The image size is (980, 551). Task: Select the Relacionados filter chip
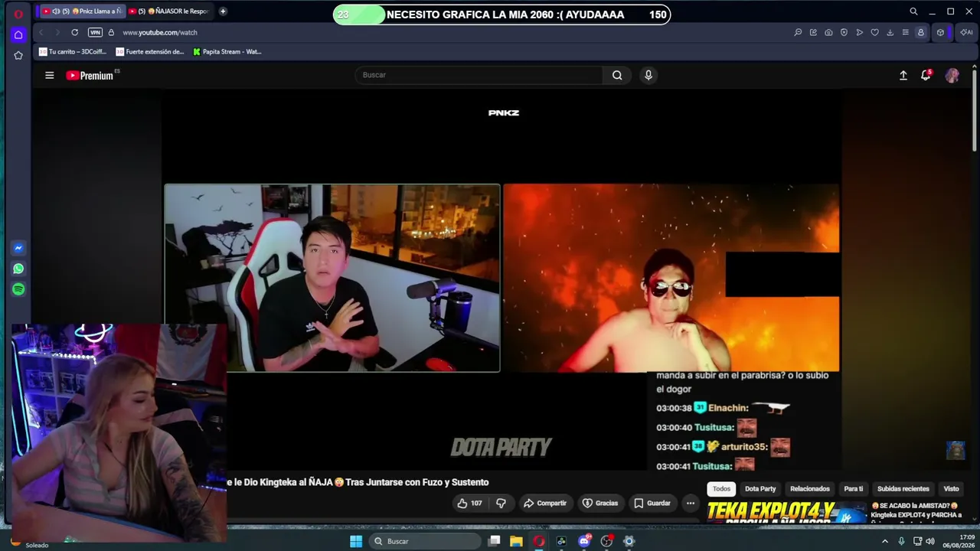pos(810,488)
